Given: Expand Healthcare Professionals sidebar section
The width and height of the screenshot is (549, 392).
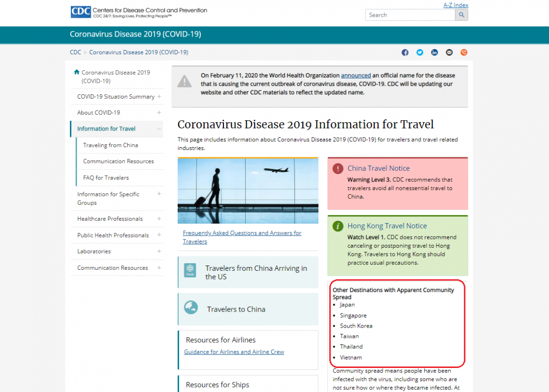Looking at the screenshot, I should pos(159,218).
